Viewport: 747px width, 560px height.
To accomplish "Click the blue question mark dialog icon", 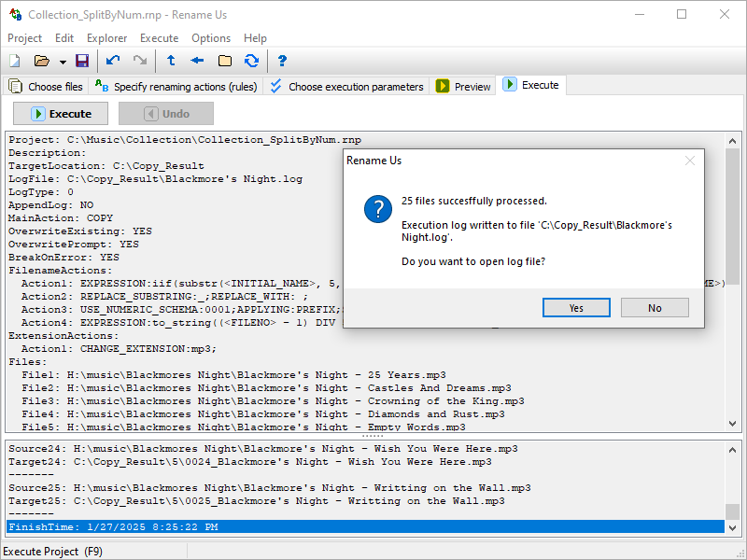I will pos(378,208).
